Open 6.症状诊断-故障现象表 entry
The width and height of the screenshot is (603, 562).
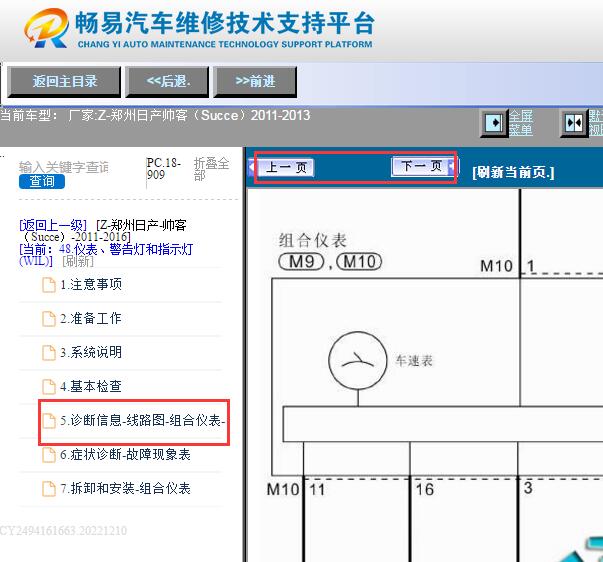click(125, 454)
